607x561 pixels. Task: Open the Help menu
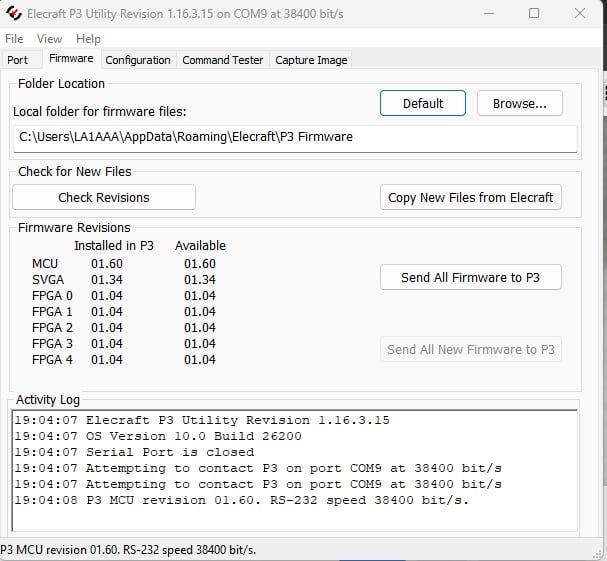point(88,38)
